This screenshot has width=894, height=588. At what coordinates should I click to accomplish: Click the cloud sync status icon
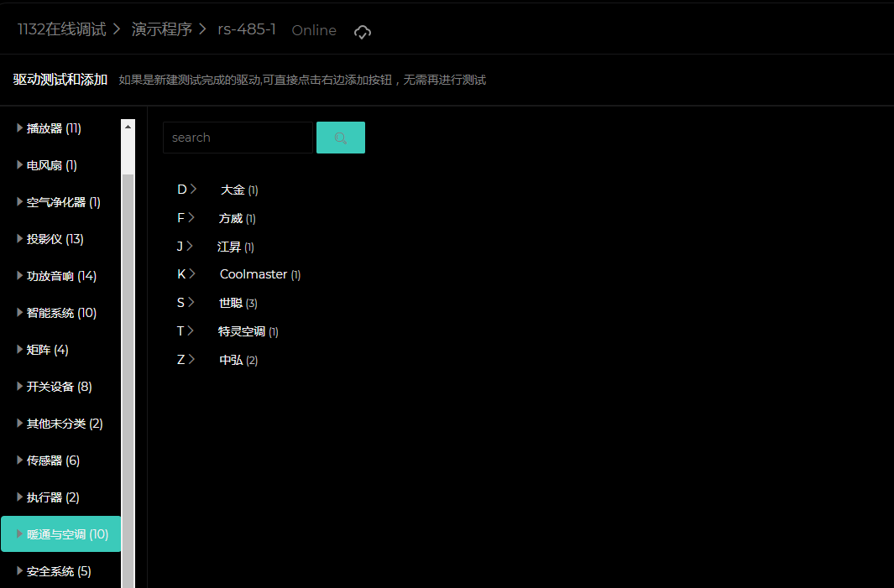tap(363, 31)
